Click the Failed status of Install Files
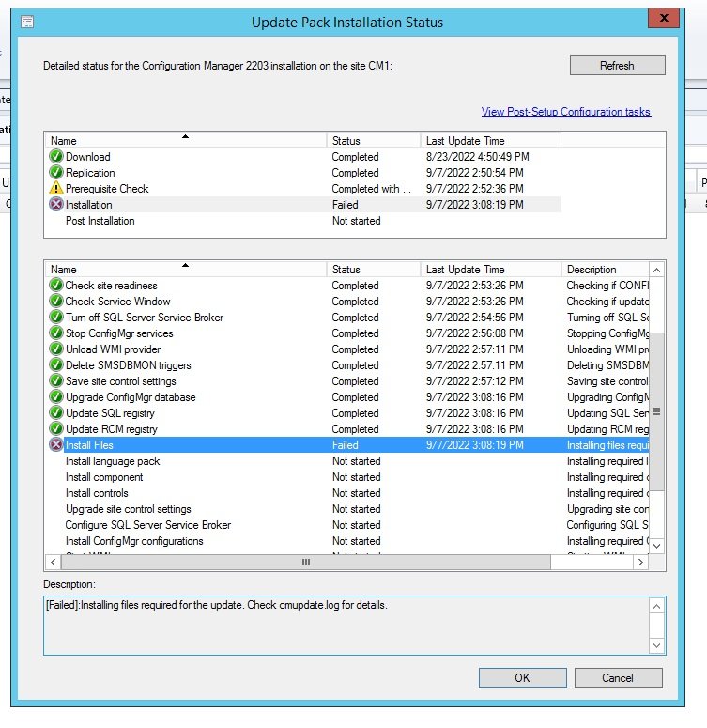The height and width of the screenshot is (728, 707). [x=345, y=445]
